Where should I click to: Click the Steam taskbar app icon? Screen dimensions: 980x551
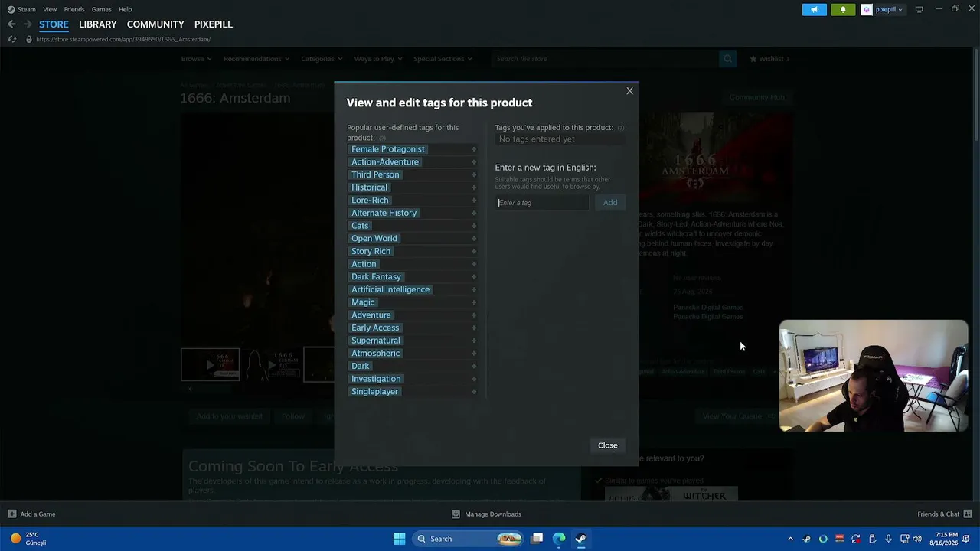point(580,539)
